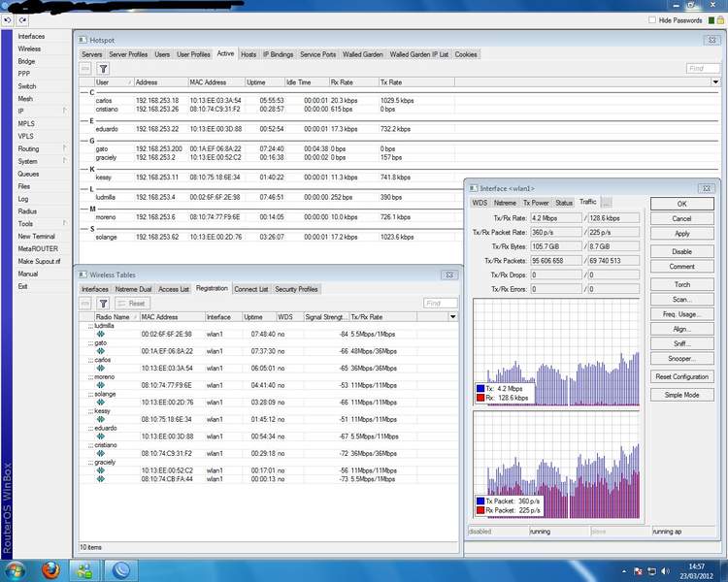Click the wireless client icon for moreno registration

[100, 385]
